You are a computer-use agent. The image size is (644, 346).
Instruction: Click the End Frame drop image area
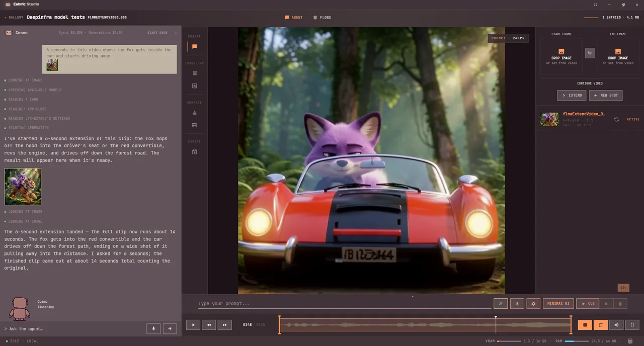click(618, 56)
